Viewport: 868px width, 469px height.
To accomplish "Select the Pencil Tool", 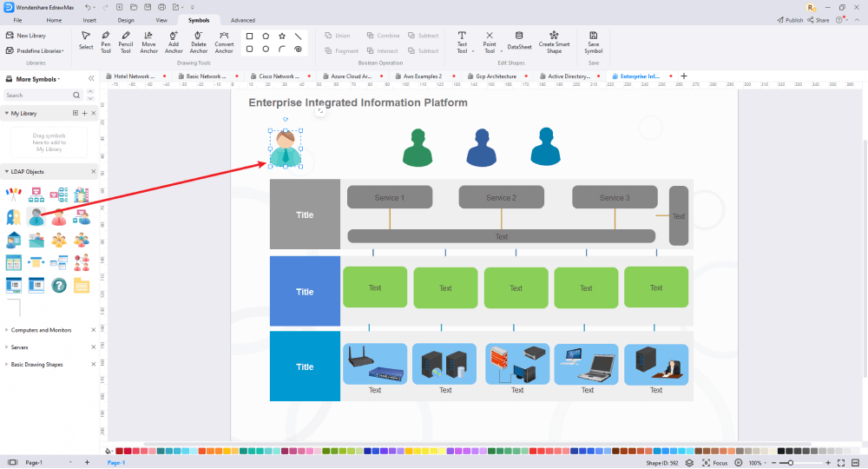I will pos(126,41).
